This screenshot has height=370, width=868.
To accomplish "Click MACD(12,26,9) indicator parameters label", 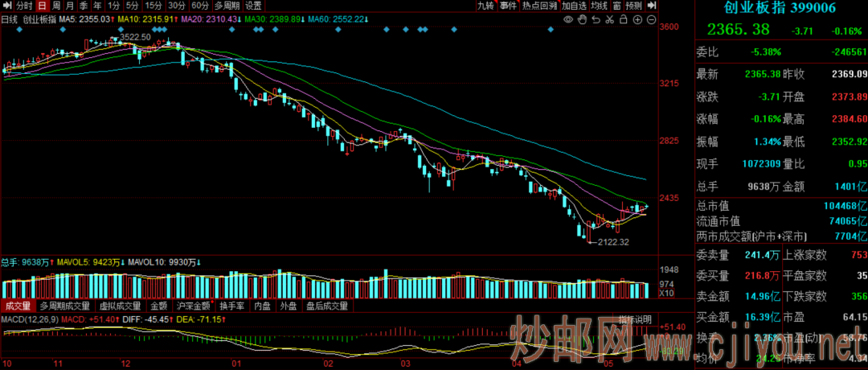I will 29,319.
